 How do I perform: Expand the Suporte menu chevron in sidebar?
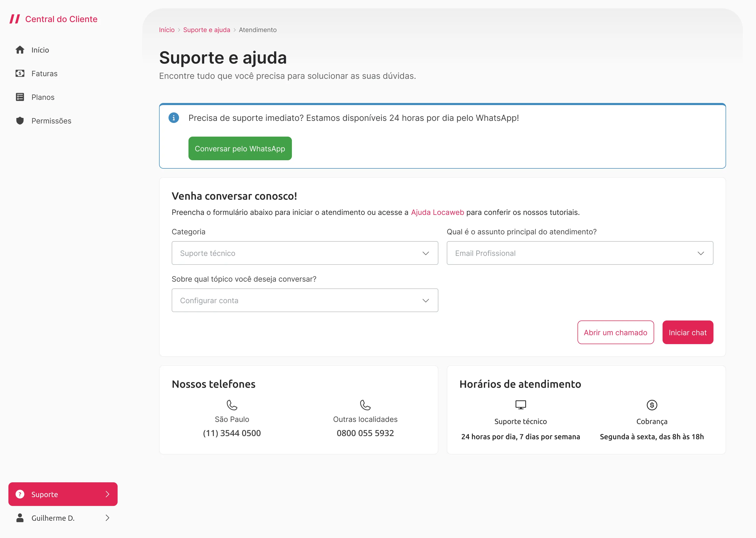[x=107, y=494]
